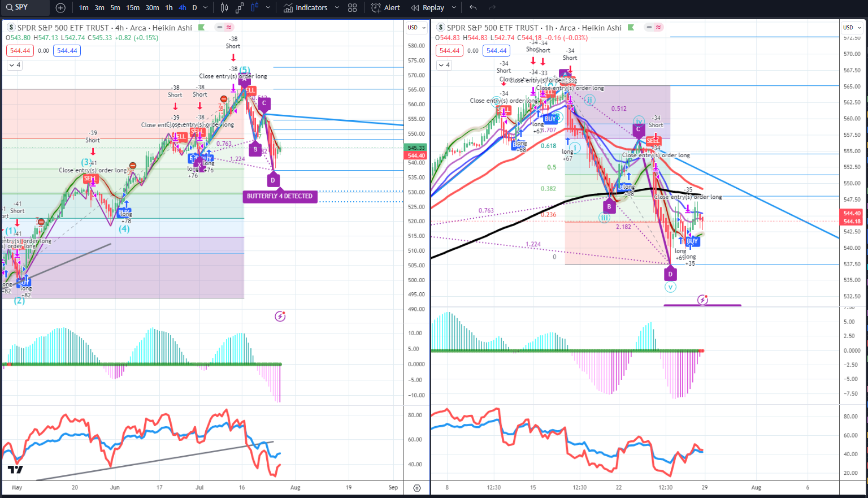This screenshot has width=868, height=498.
Task: Click the 1h chart title text
Action: (x=534, y=28)
